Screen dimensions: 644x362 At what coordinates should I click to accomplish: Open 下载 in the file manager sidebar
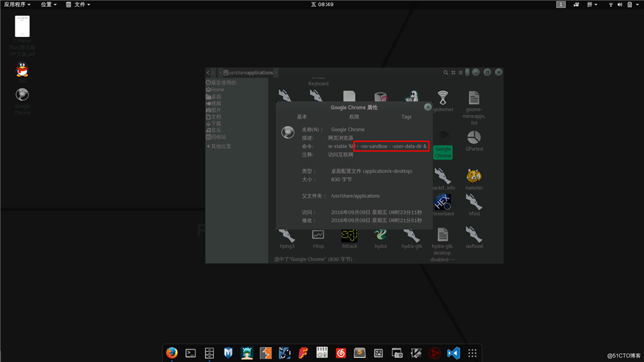pos(213,123)
